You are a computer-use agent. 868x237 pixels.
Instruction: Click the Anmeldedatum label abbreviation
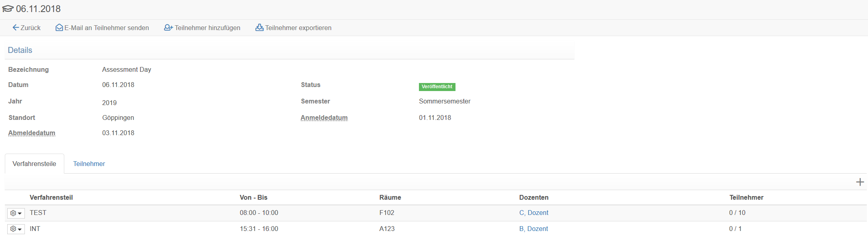click(x=324, y=117)
